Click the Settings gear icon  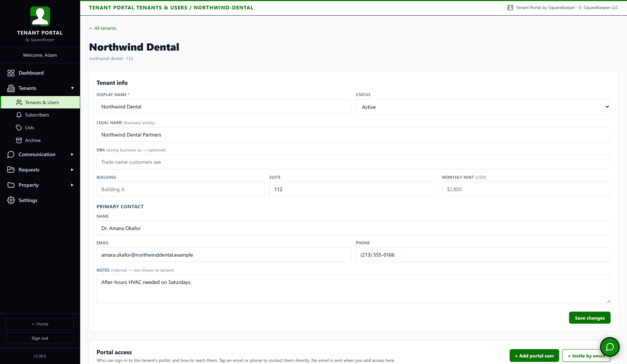tap(11, 200)
